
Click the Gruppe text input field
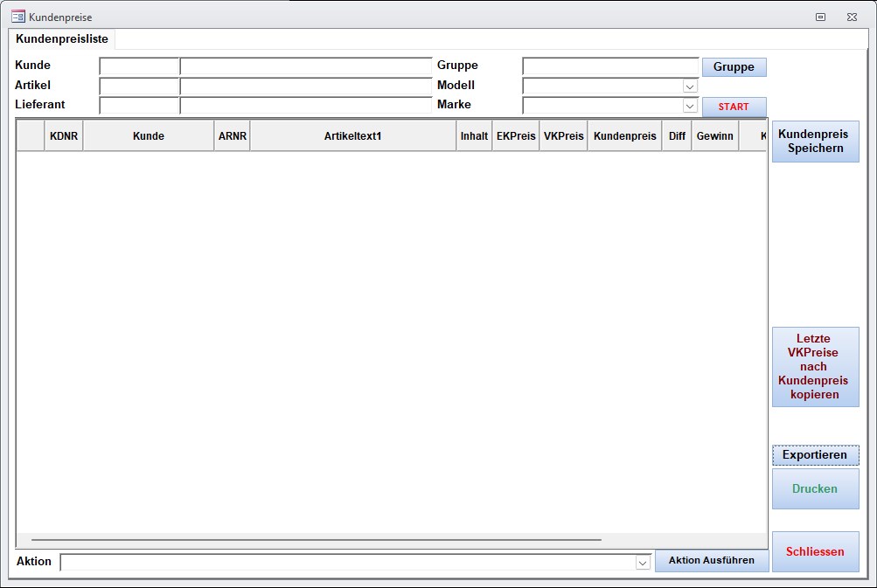point(610,66)
